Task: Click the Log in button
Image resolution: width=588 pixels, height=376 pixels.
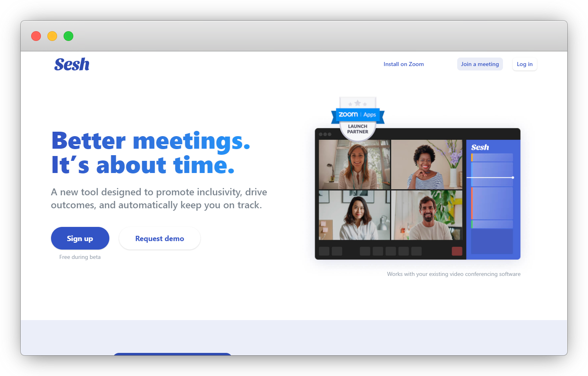Action: point(525,64)
